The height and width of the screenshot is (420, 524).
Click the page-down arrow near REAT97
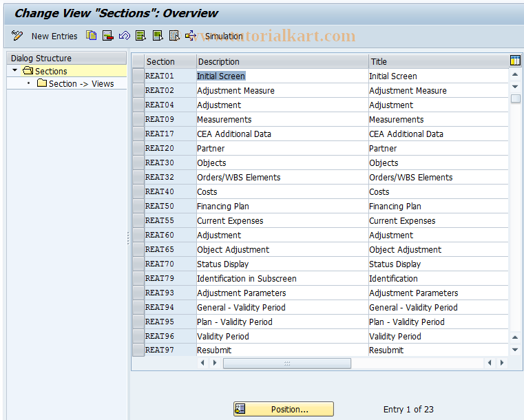[515, 350]
